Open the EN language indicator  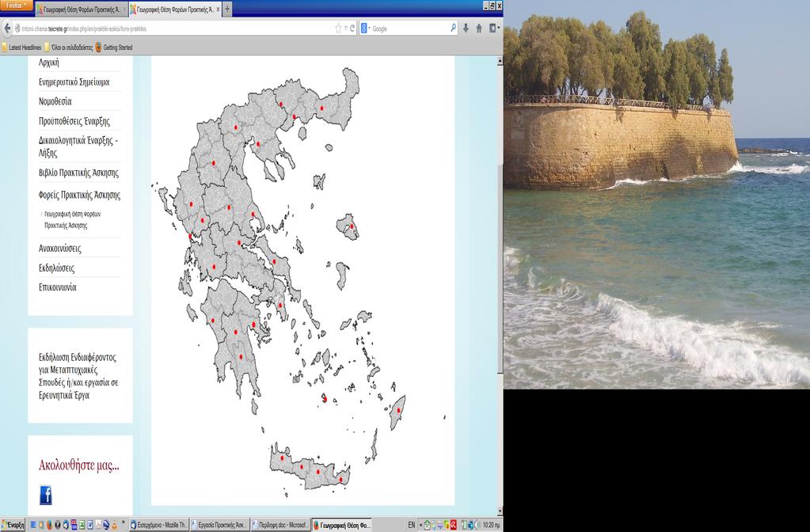point(411,525)
